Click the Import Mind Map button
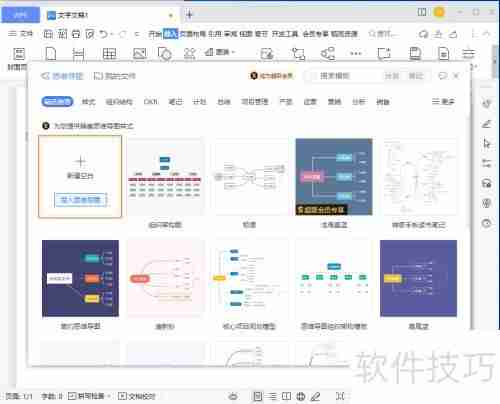 coord(80,200)
